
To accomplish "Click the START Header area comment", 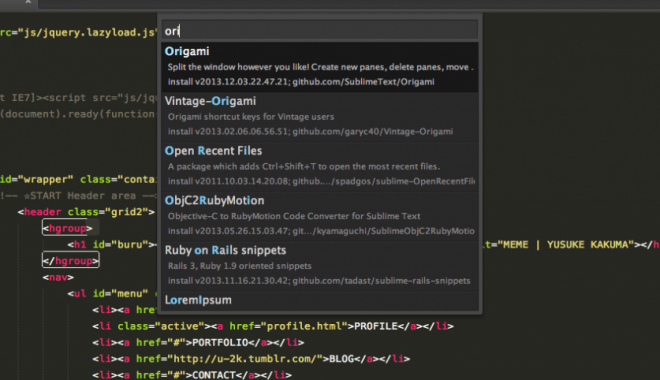I will point(78,196).
